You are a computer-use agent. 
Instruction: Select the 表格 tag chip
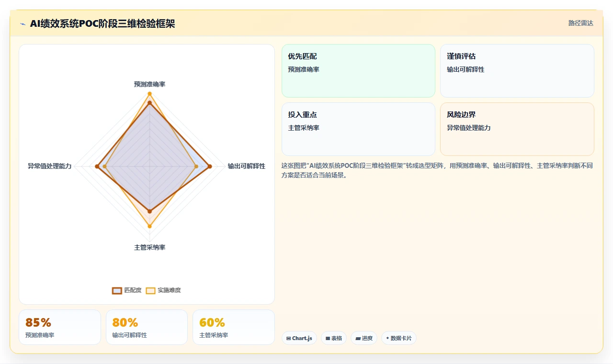(334, 338)
